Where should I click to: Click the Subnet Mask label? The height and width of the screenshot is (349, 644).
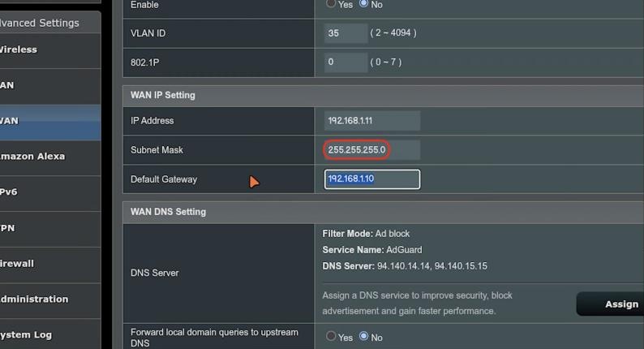[x=157, y=150]
